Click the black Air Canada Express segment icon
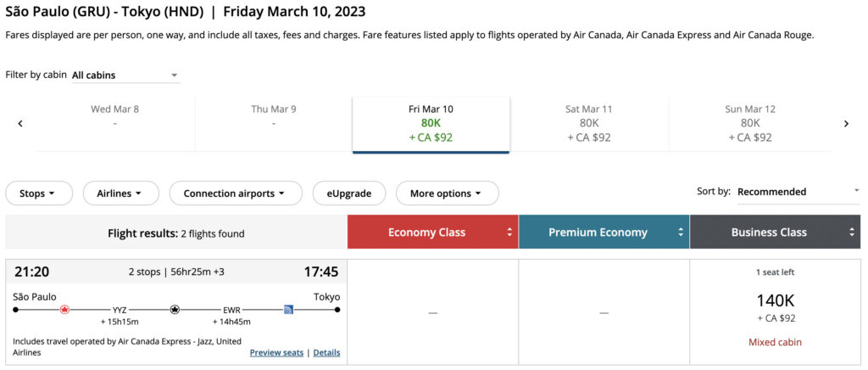868x370 pixels. point(175,310)
